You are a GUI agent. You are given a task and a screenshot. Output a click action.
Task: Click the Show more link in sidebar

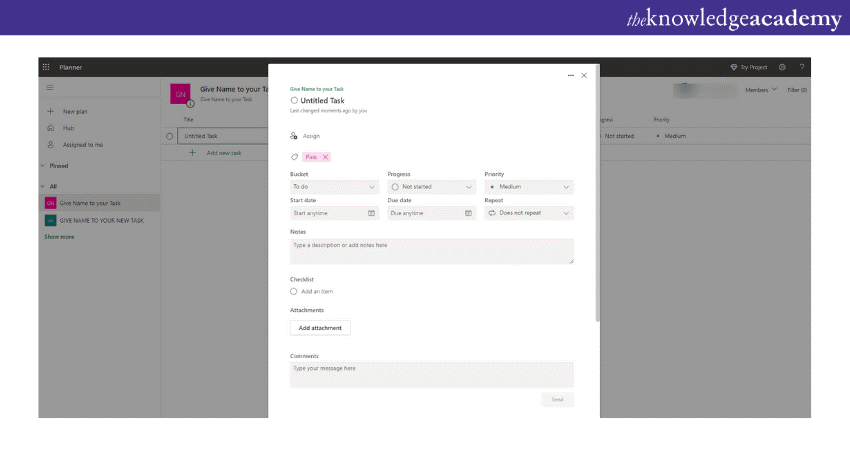(59, 237)
